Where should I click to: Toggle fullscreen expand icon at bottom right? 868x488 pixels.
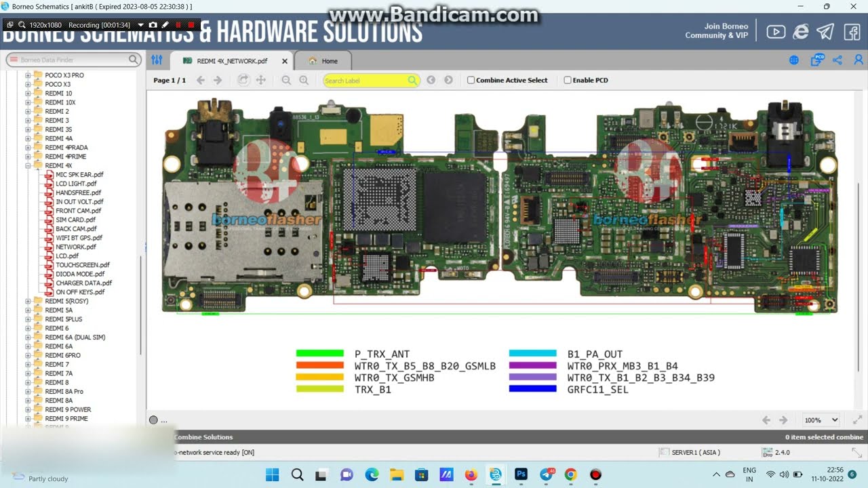(x=858, y=420)
